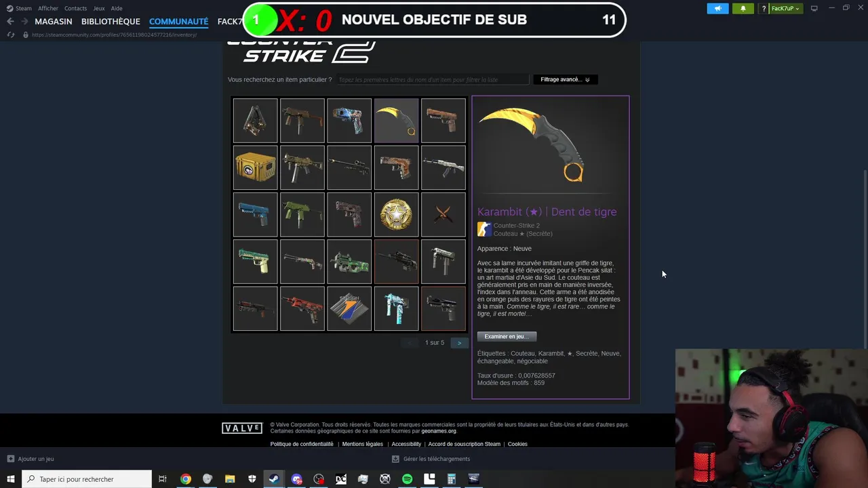Click the Examiner en jeu button
This screenshot has height=488, width=868.
507,336
